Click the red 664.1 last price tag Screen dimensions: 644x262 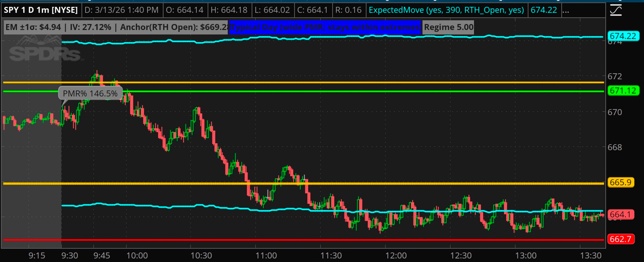(x=620, y=214)
